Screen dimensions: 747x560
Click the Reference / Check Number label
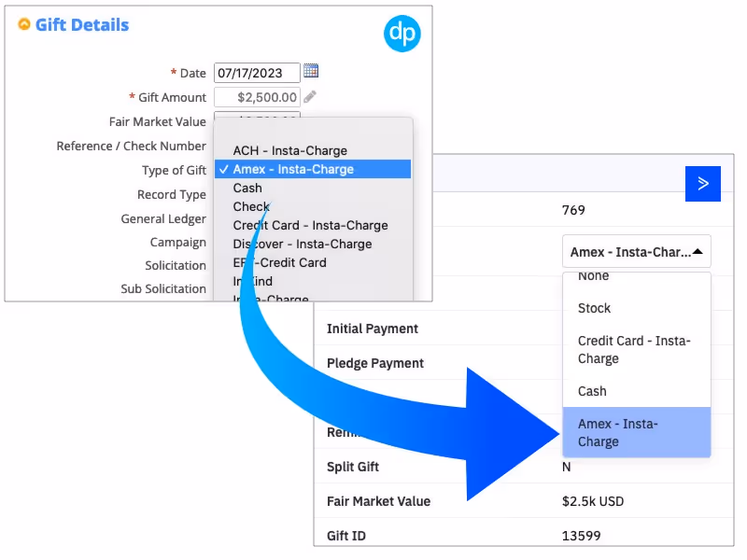tap(131, 146)
